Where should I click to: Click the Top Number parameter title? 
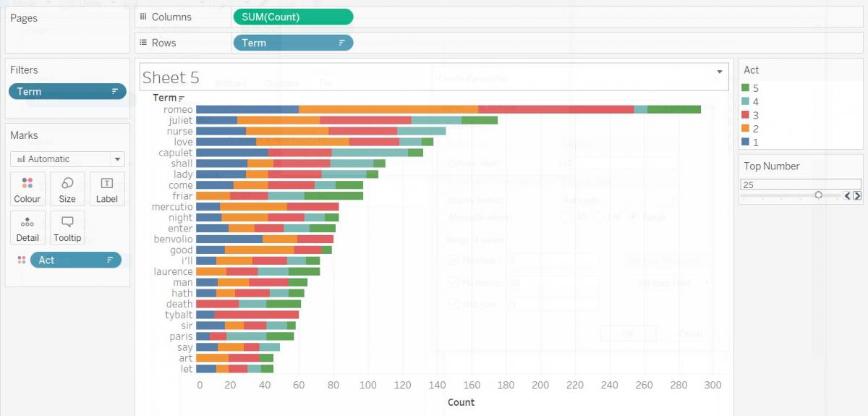point(772,166)
